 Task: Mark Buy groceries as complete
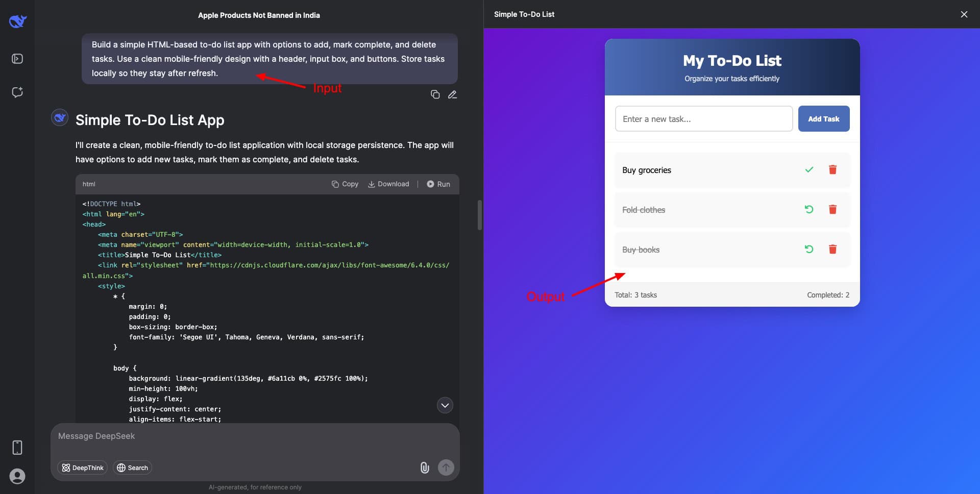pyautogui.click(x=809, y=170)
